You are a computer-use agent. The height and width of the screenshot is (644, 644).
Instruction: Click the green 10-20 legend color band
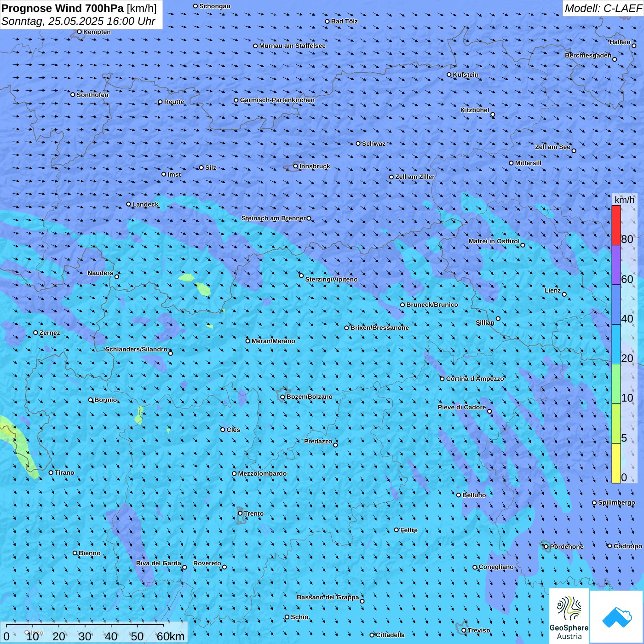click(x=616, y=384)
